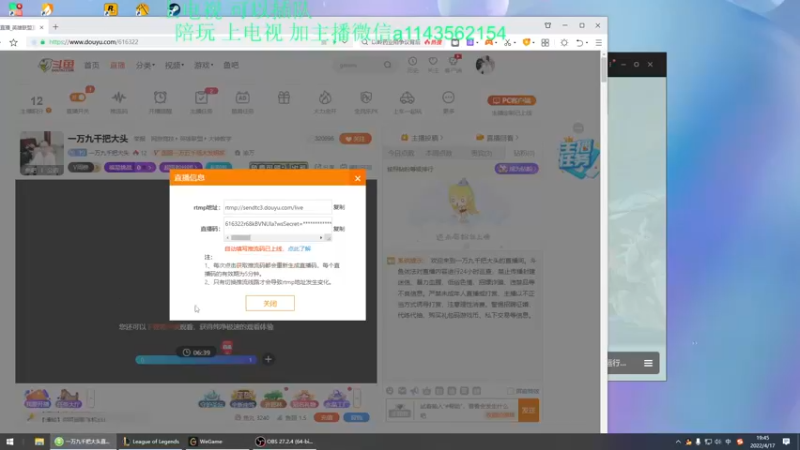Expand the 游戏 dropdown menu

click(x=203, y=65)
